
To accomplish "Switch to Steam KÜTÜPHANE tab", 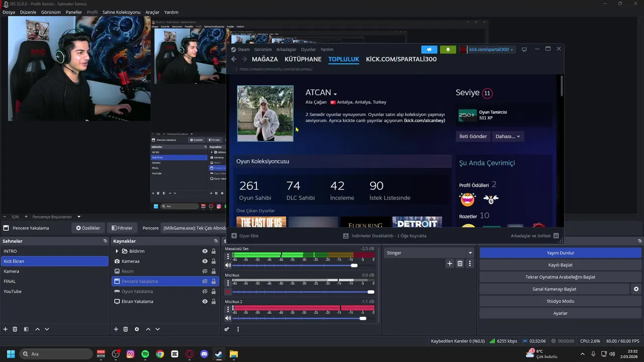I will click(303, 59).
